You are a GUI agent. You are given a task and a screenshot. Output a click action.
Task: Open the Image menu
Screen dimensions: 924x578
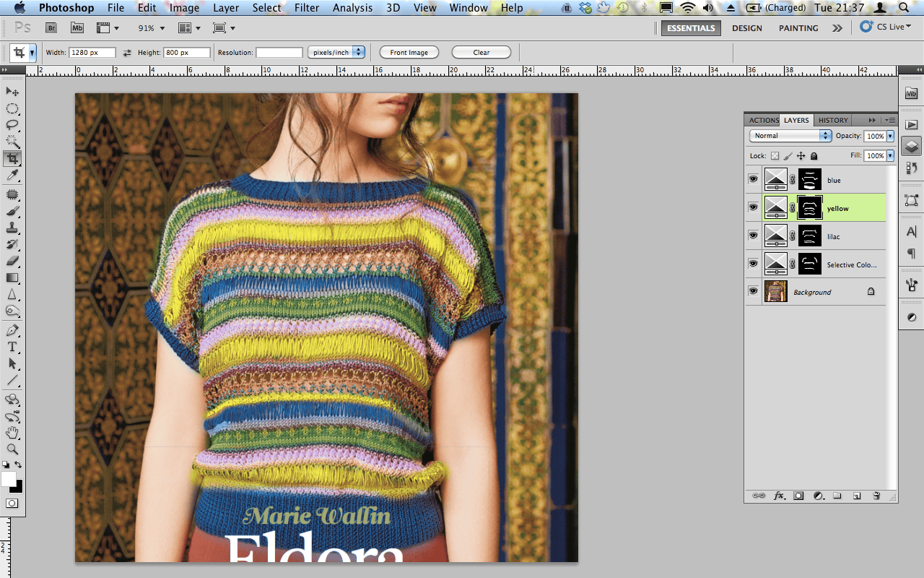pos(184,8)
